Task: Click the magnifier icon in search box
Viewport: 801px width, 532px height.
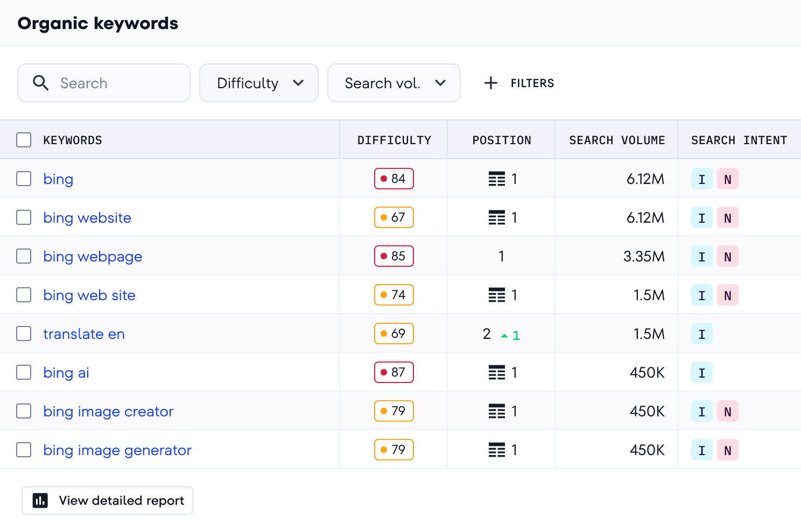Action: [41, 83]
